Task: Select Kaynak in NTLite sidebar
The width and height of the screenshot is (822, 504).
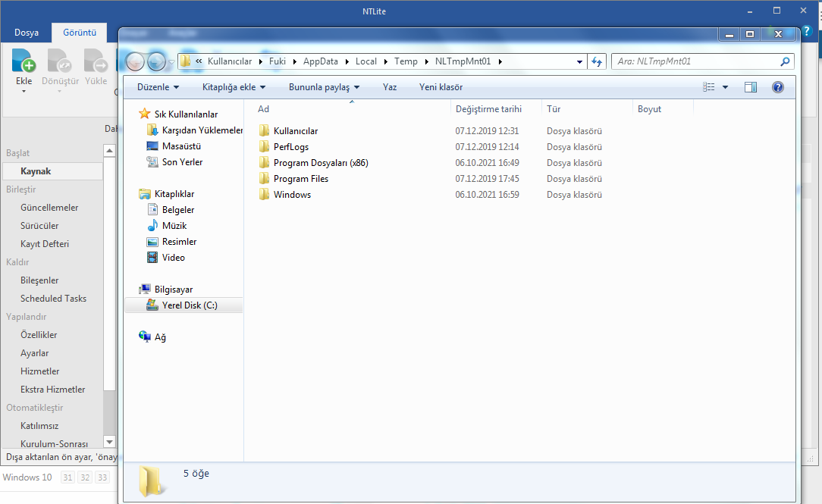Action: pos(53,171)
